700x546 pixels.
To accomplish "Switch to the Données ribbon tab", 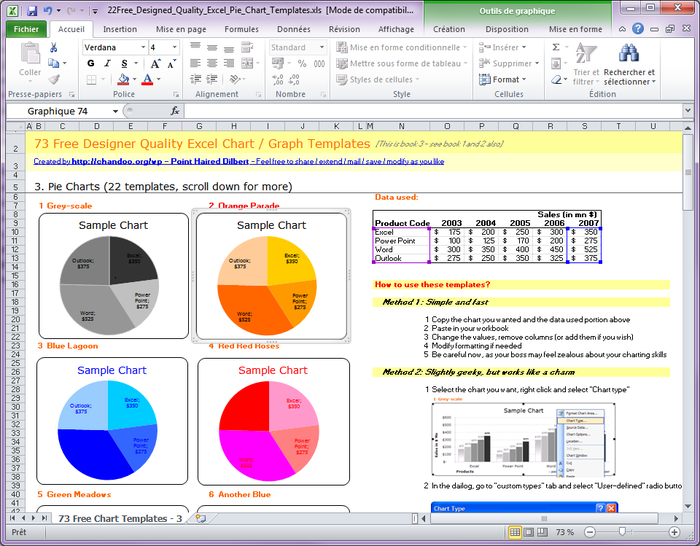I will [293, 29].
